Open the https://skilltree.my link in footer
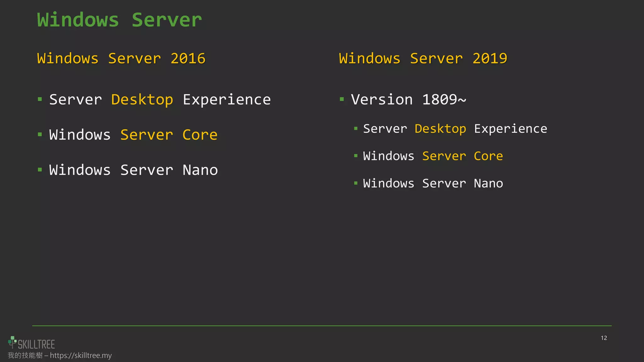This screenshot has width=644, height=362. (x=81, y=355)
